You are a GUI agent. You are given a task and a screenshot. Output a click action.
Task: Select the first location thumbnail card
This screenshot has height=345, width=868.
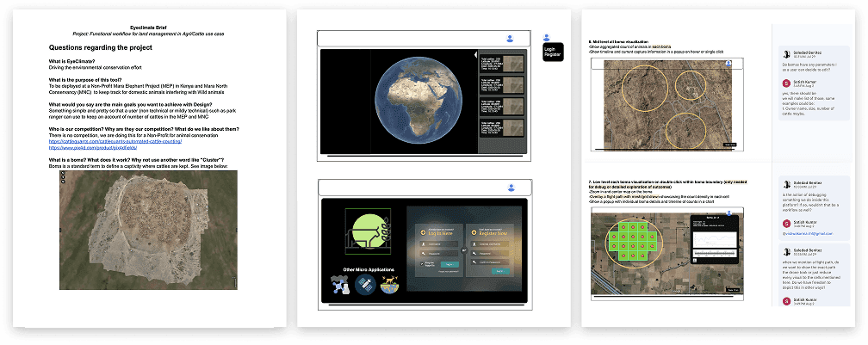502,65
